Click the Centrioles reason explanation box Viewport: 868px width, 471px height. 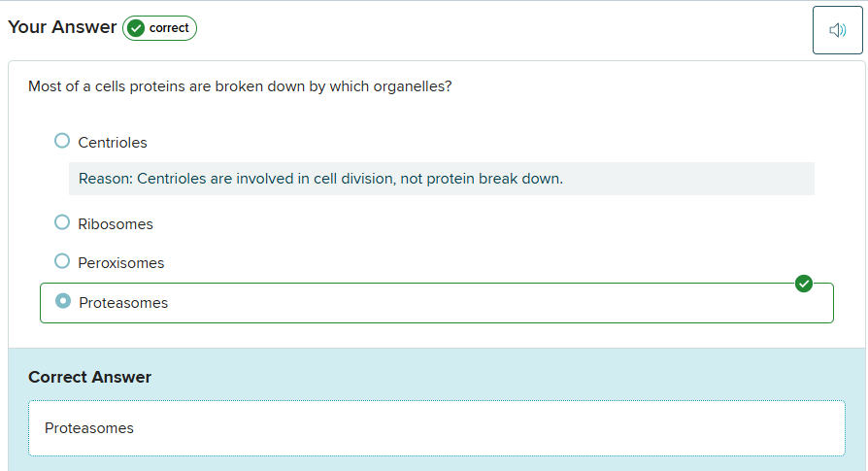(x=441, y=179)
